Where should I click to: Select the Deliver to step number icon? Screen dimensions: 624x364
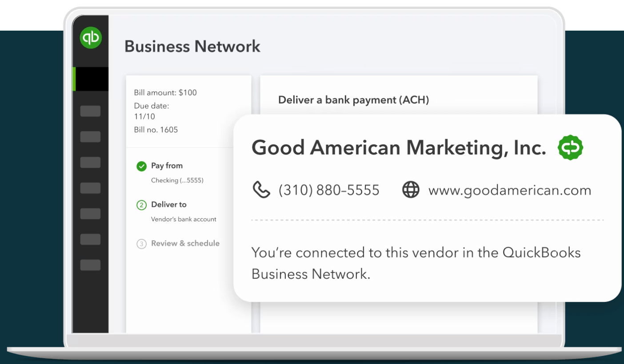[x=141, y=205]
